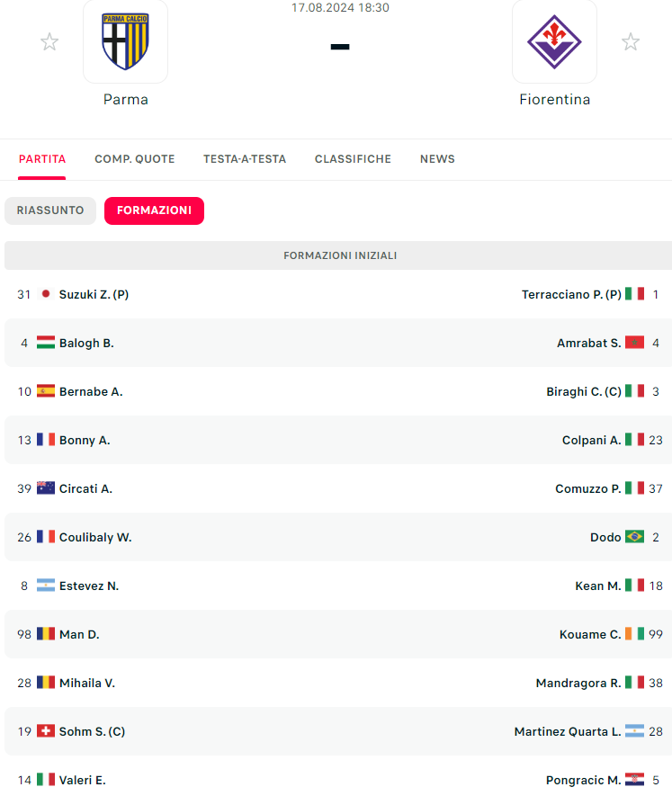Open the Partita tab
The image size is (672, 796).
click(42, 159)
